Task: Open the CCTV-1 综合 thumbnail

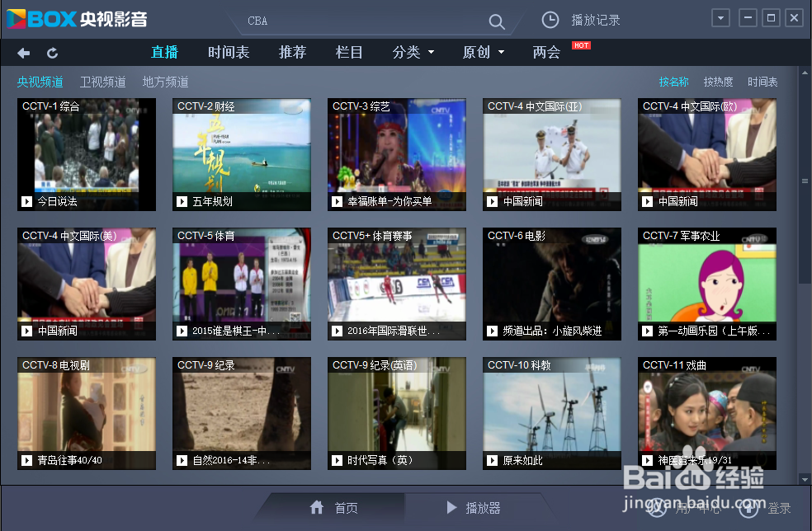Action: coord(87,154)
